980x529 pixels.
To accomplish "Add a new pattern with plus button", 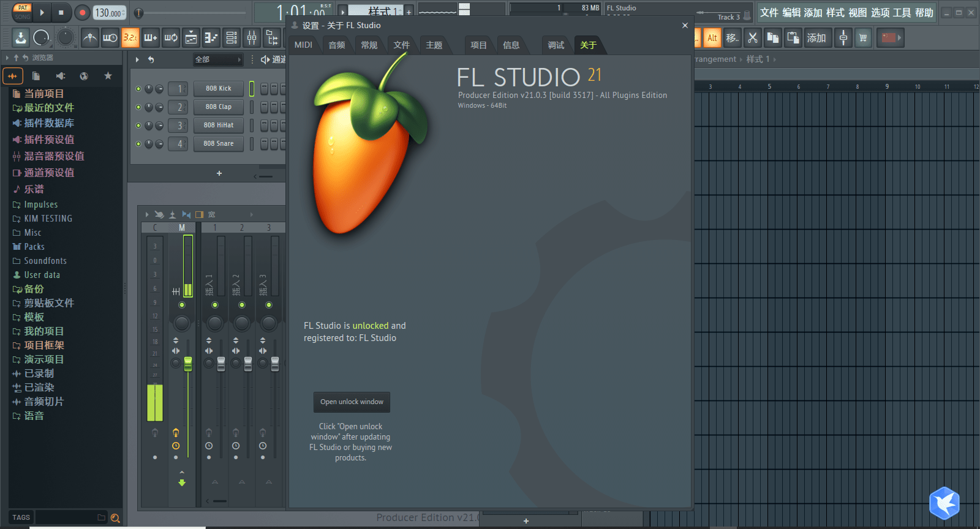I will point(409,12).
